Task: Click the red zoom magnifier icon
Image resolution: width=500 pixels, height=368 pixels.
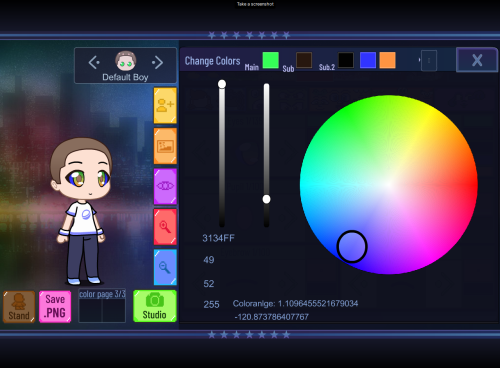Action: point(165,227)
